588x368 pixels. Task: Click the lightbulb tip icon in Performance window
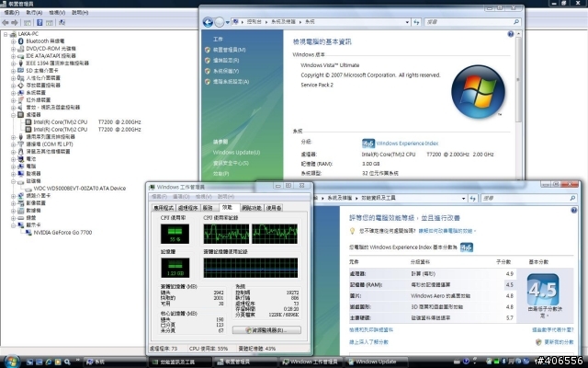[x=352, y=231]
